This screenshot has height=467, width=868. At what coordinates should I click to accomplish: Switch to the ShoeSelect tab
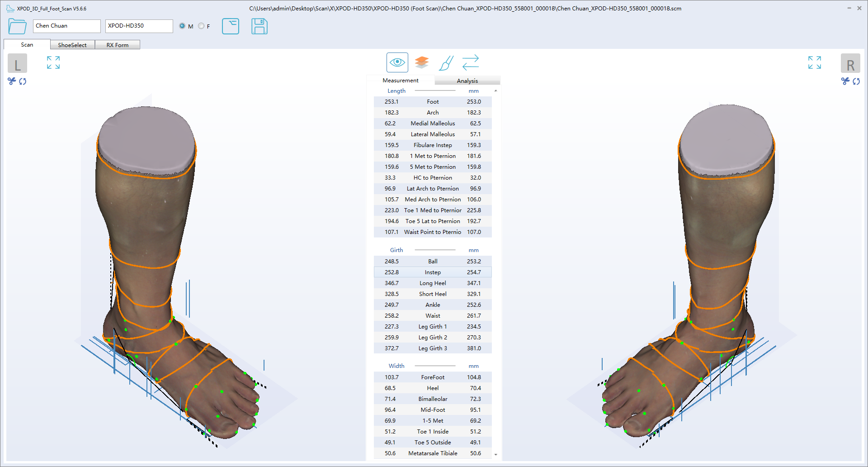coord(72,45)
